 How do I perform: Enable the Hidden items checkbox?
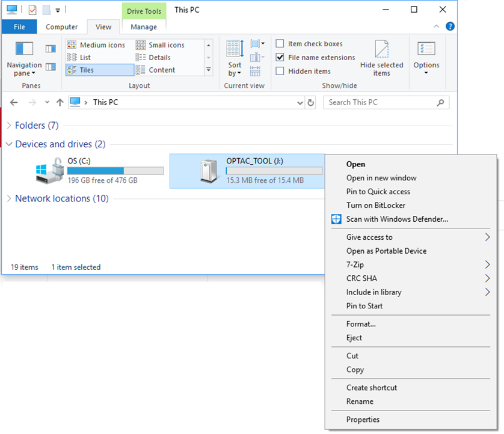280,71
